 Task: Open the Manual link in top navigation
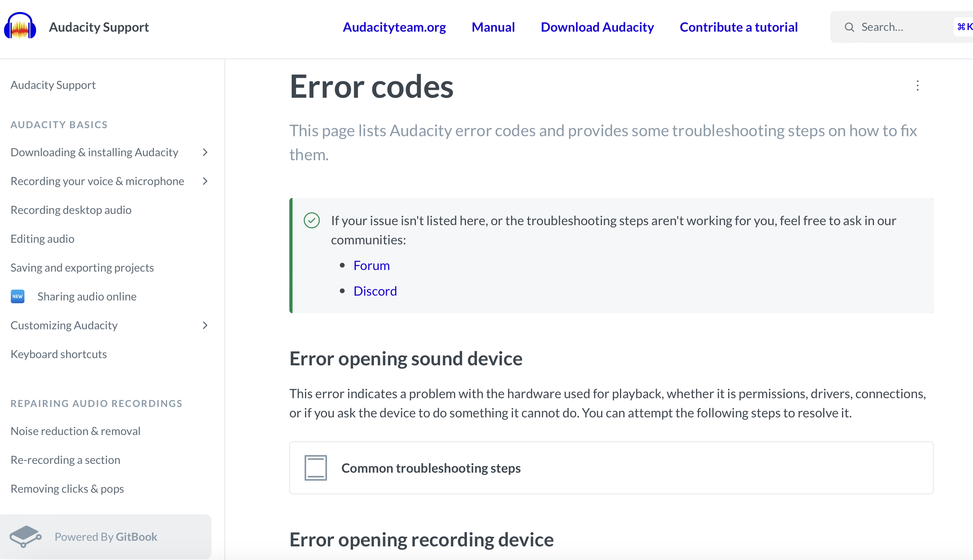pos(493,27)
